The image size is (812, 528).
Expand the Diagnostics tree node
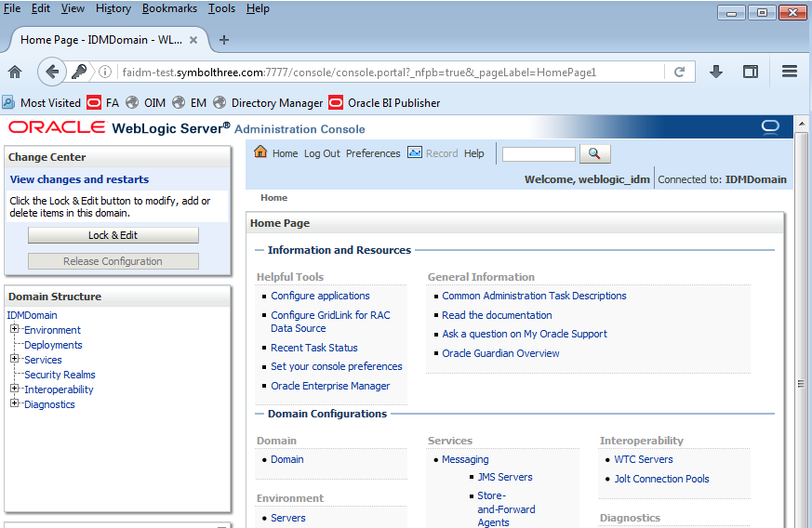pos(15,403)
